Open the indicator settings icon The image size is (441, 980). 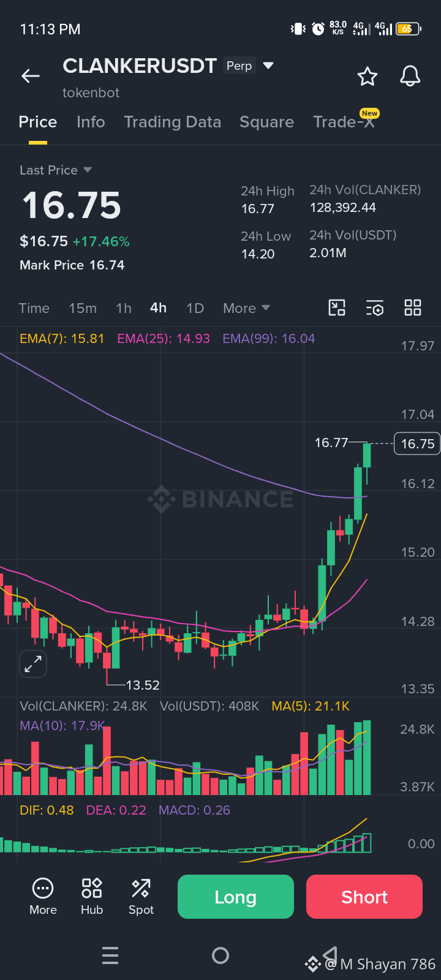click(375, 307)
